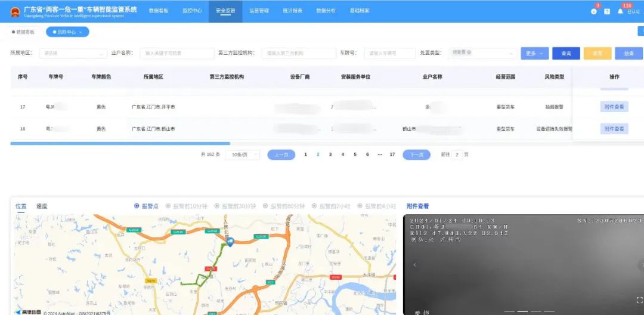Image resolution: width=644 pixels, height=315 pixels.
Task: Click the 设备遮挡失效报警 cell
Action: tap(554, 129)
